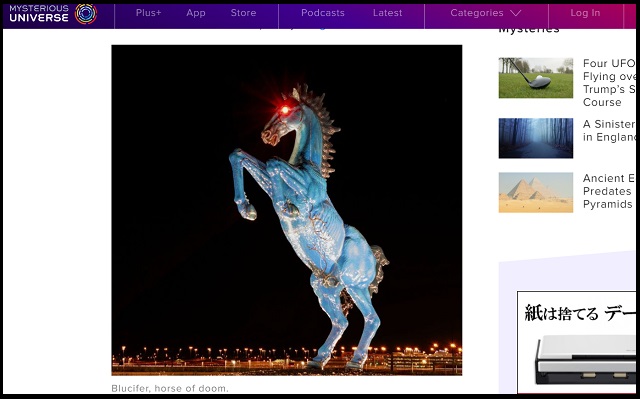Click the Blucifer horse statue image
The height and width of the screenshot is (399, 640).
[287, 210]
